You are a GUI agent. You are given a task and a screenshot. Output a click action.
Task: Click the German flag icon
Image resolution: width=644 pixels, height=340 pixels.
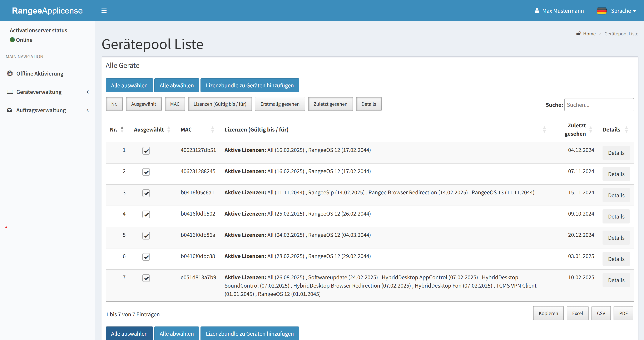601,11
